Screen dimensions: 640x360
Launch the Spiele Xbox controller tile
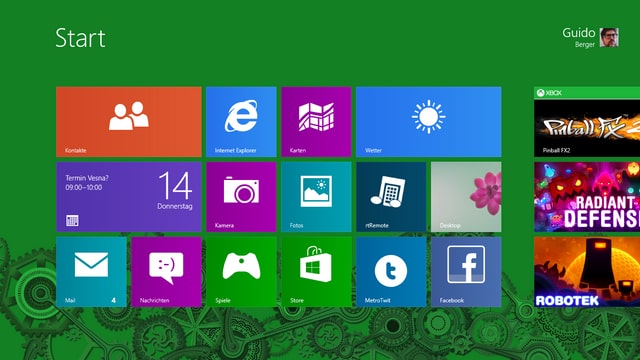pos(241,272)
